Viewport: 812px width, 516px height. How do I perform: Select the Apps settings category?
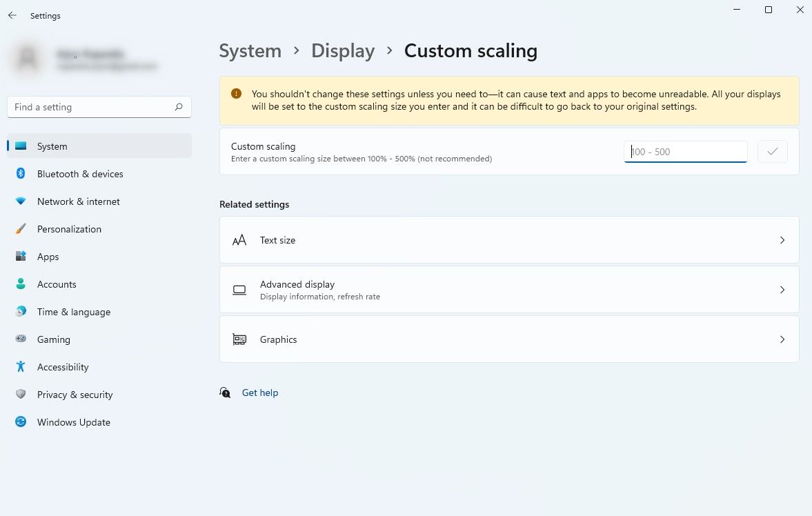pyautogui.click(x=99, y=256)
